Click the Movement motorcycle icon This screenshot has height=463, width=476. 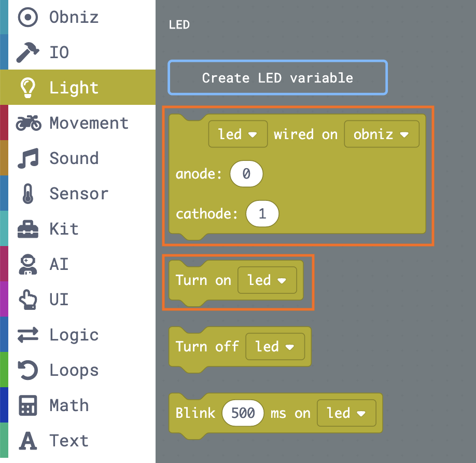click(x=29, y=122)
